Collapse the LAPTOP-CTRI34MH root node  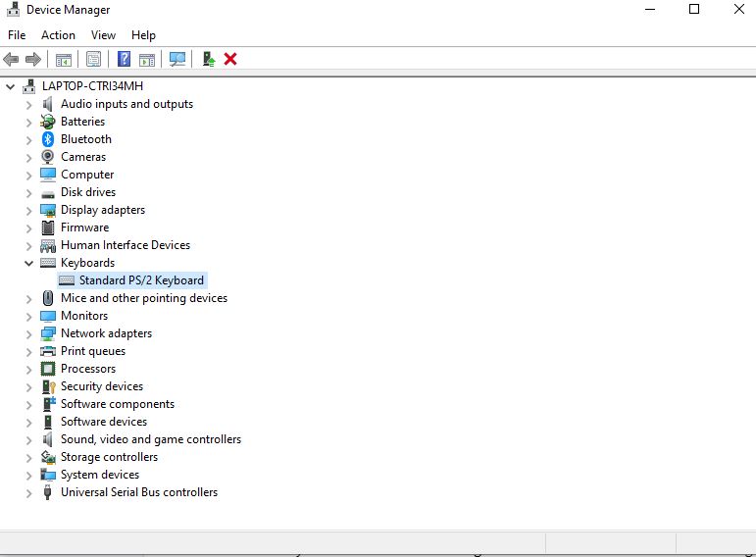point(10,87)
